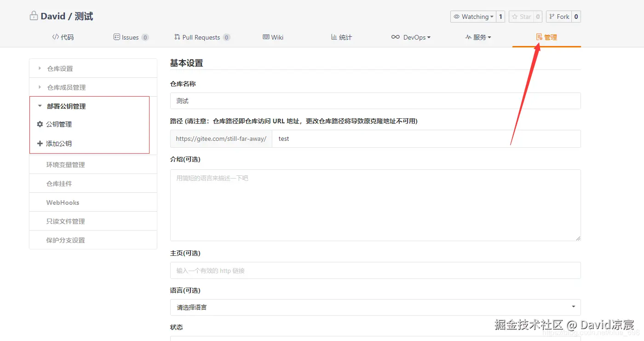Click the lock icon before David / 测试
This screenshot has height=341, width=644.
34,15
